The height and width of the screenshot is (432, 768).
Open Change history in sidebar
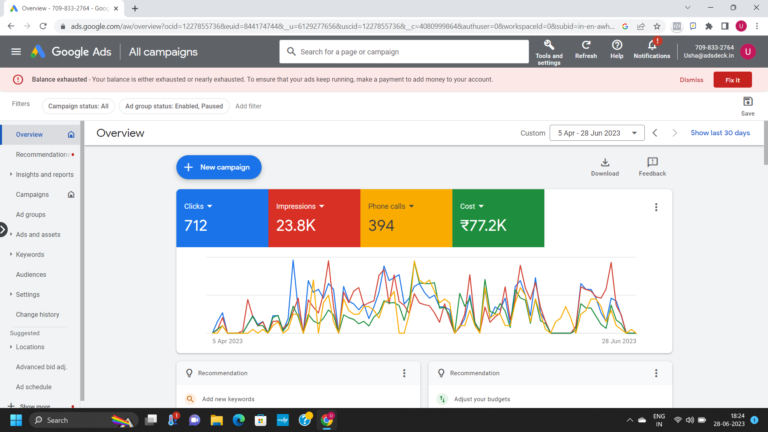point(37,314)
